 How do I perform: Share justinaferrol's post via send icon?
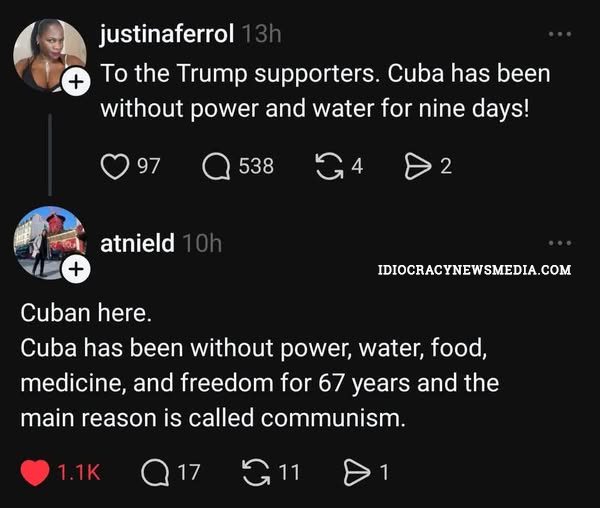(416, 166)
